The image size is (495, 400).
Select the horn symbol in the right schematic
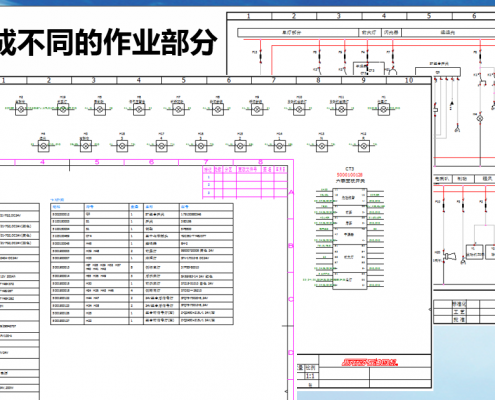pyautogui.click(x=450, y=256)
